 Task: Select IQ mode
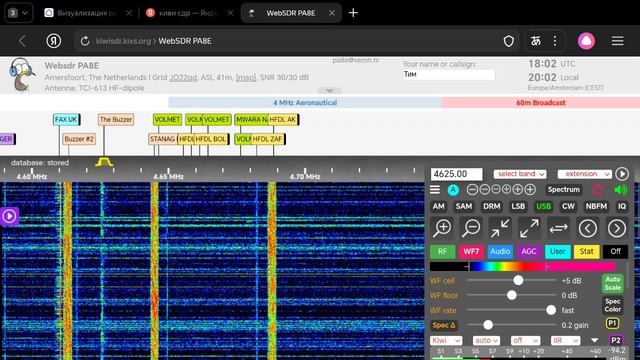point(622,207)
